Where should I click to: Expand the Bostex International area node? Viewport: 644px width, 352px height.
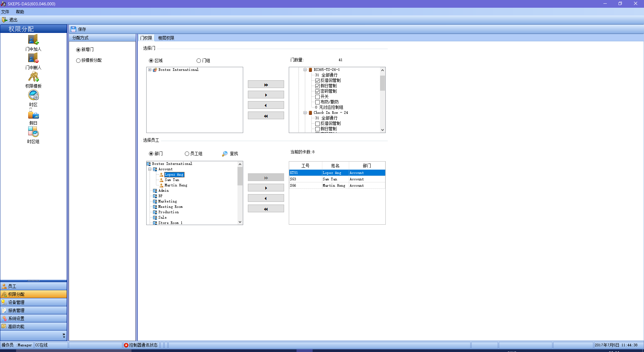coord(150,70)
